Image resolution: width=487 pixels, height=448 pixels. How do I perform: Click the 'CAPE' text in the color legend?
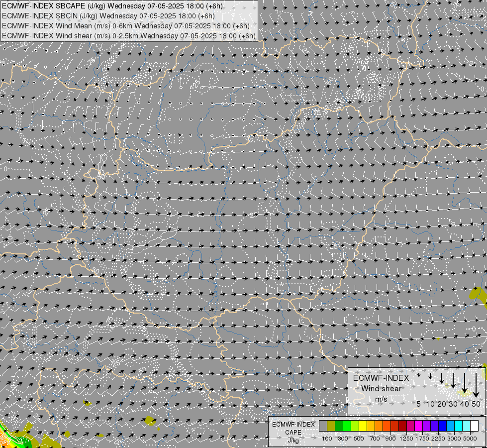click(293, 433)
